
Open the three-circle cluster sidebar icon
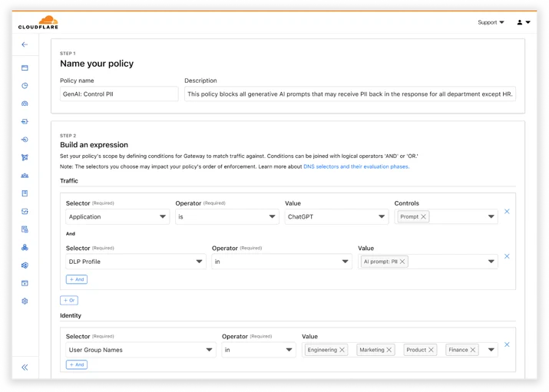pos(25,247)
